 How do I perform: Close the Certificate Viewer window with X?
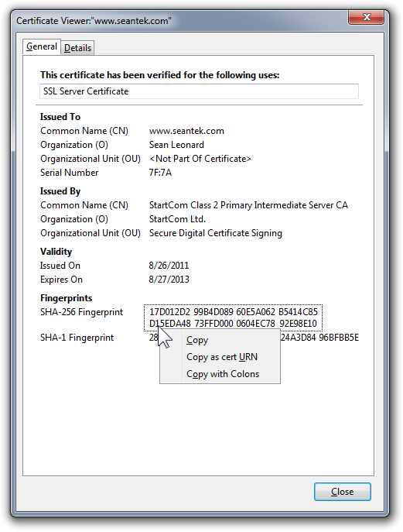[x=367, y=17]
